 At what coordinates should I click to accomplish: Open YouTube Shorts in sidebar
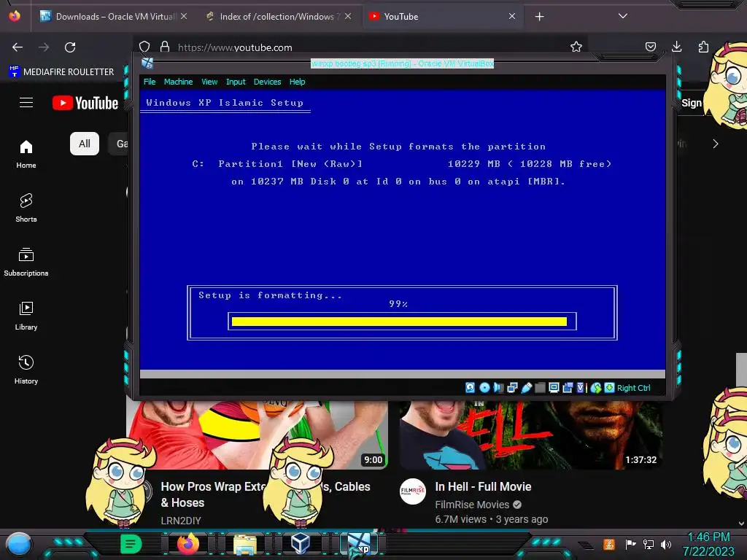[x=26, y=208]
